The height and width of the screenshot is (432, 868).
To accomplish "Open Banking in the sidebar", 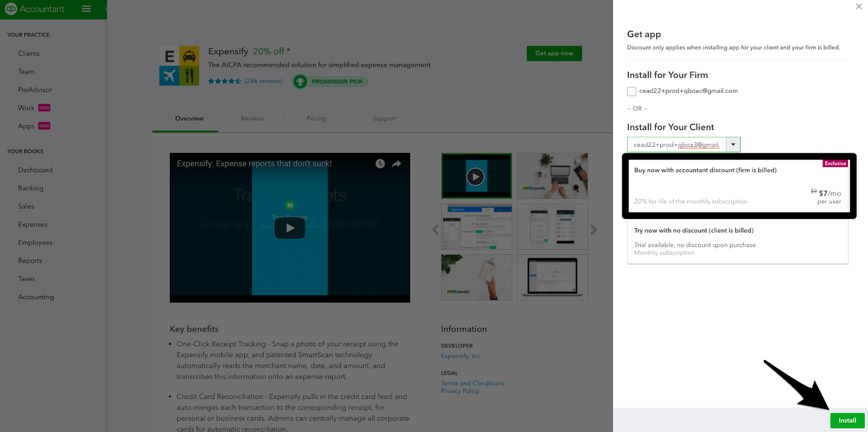I will (31, 188).
